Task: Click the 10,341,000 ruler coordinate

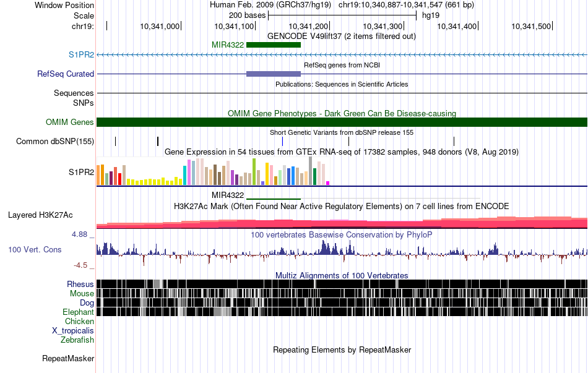Action: coord(160,26)
